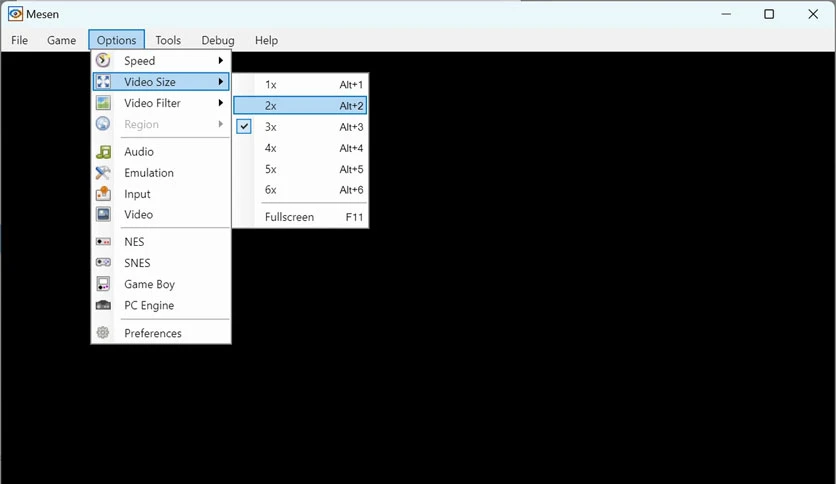Open the Debug menu
The height and width of the screenshot is (484, 836).
tap(218, 41)
